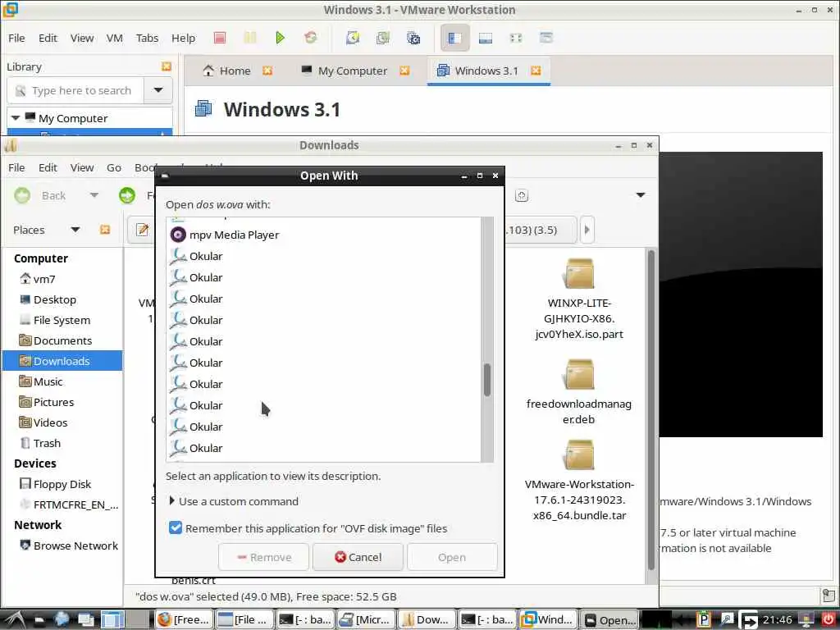
Task: Toggle the thumbnail bar view icon
Action: click(x=486, y=38)
